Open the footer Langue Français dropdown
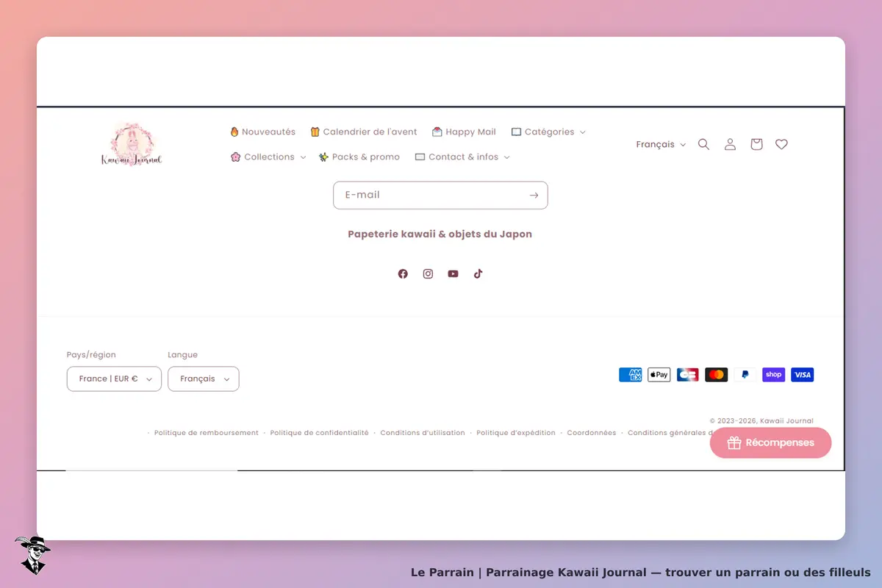 click(204, 379)
